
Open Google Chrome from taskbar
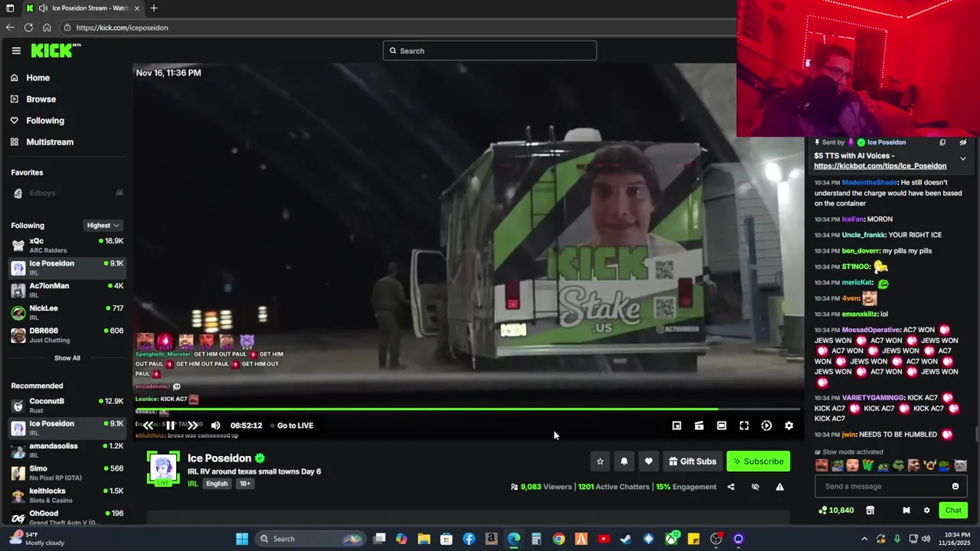[559, 539]
